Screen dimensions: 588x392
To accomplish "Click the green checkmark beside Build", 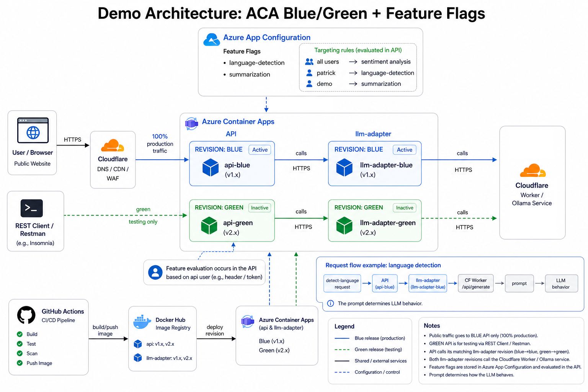I will [x=20, y=334].
